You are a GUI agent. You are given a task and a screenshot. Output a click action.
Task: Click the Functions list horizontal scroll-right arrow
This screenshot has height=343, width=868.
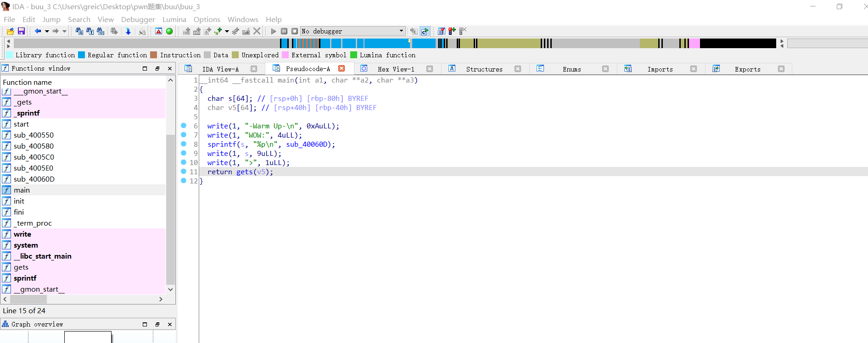pyautogui.click(x=161, y=299)
